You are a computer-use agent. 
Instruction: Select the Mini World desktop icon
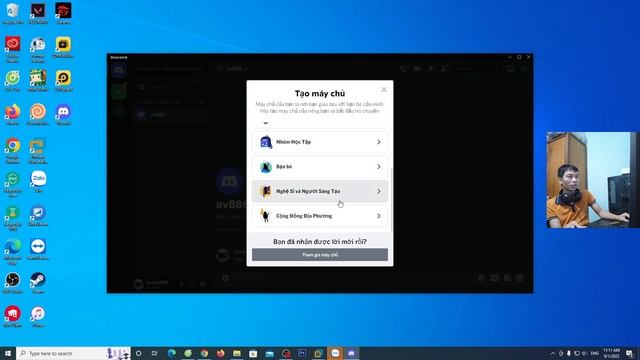pos(38,80)
